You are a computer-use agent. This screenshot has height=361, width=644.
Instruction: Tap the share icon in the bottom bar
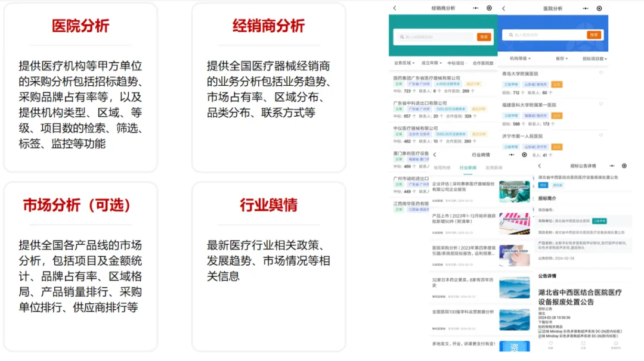(x=583, y=343)
